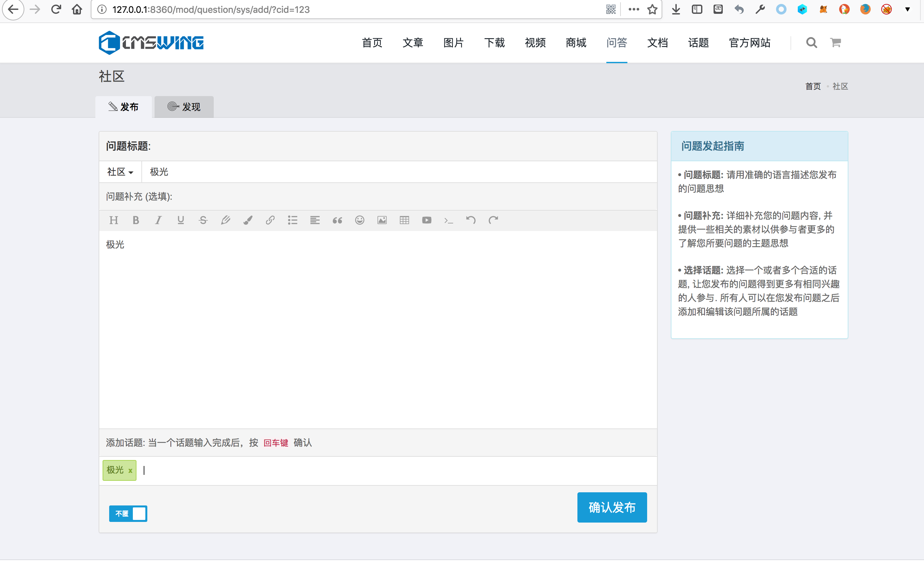Insert an emoji via smiley icon

[x=359, y=220]
